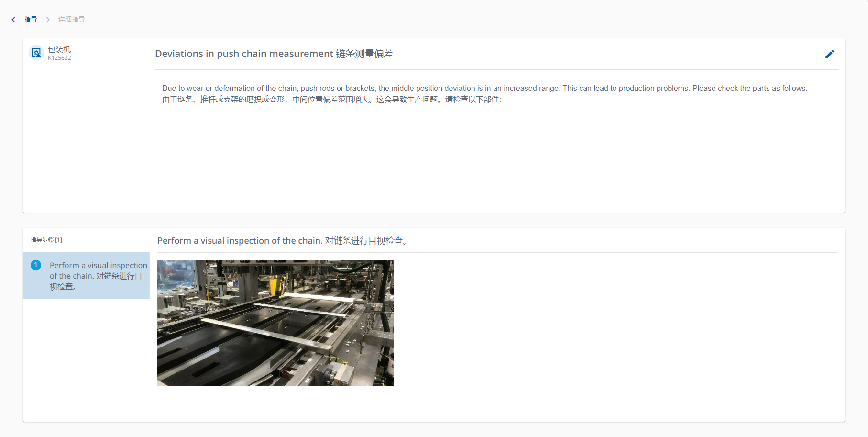The width and height of the screenshot is (868, 437).
Task: Open the 指导 breadcrumb link
Action: tap(31, 20)
